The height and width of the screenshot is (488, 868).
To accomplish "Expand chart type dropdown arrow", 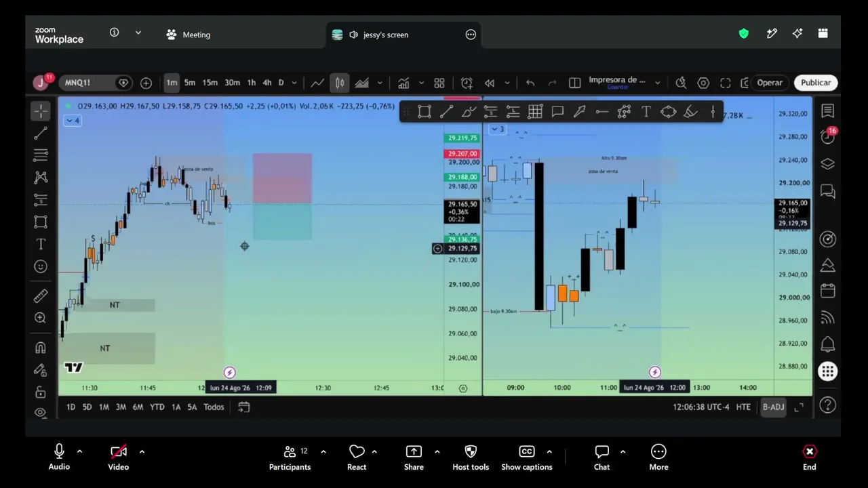I will [380, 83].
